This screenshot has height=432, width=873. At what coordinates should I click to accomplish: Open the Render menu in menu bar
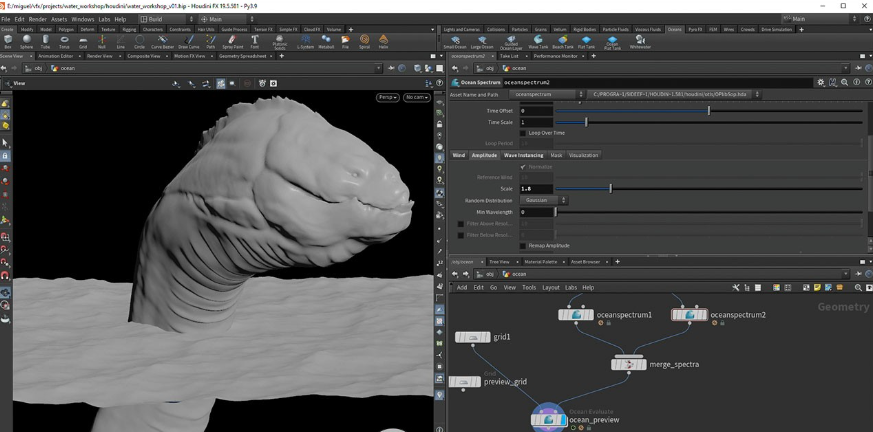pyautogui.click(x=37, y=19)
